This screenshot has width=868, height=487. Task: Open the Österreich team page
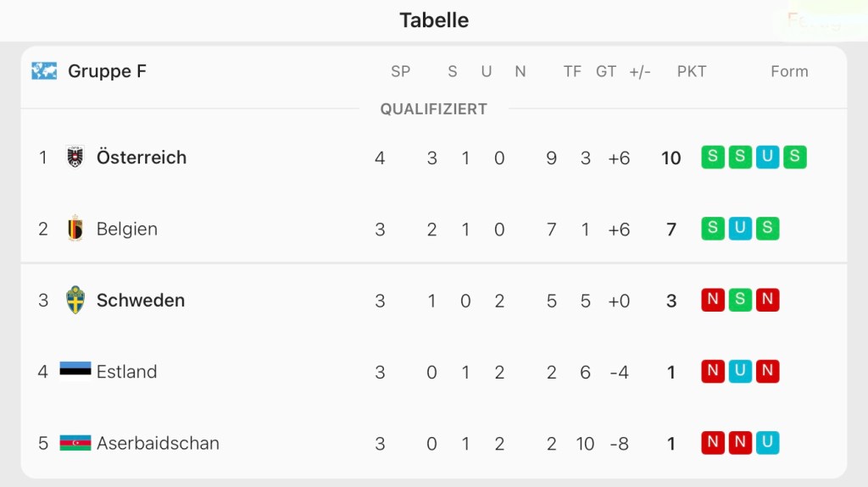[x=142, y=157]
